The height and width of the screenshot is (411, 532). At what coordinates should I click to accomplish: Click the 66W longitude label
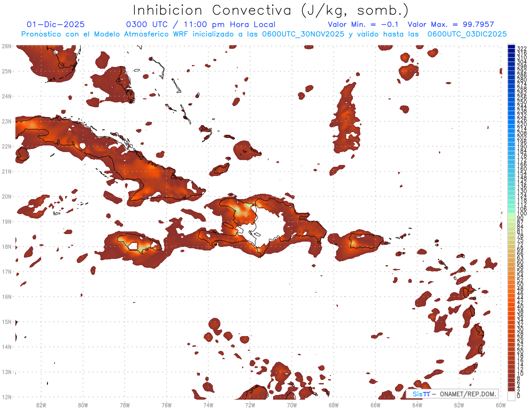(x=376, y=405)
